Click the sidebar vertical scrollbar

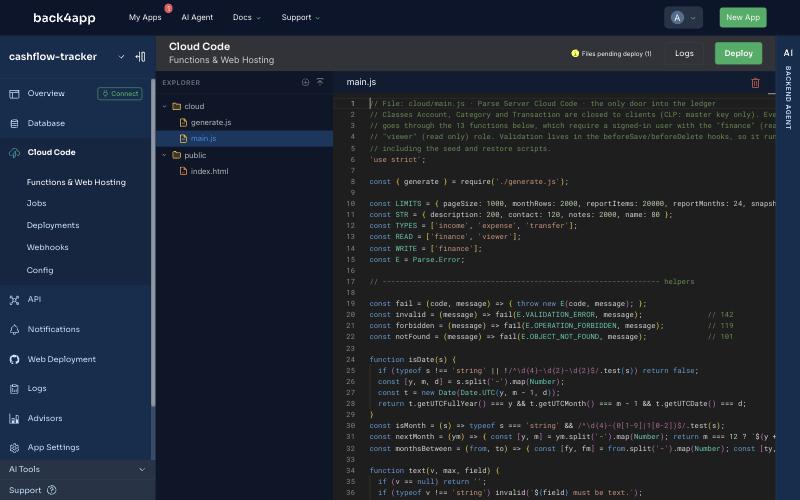(x=153, y=242)
